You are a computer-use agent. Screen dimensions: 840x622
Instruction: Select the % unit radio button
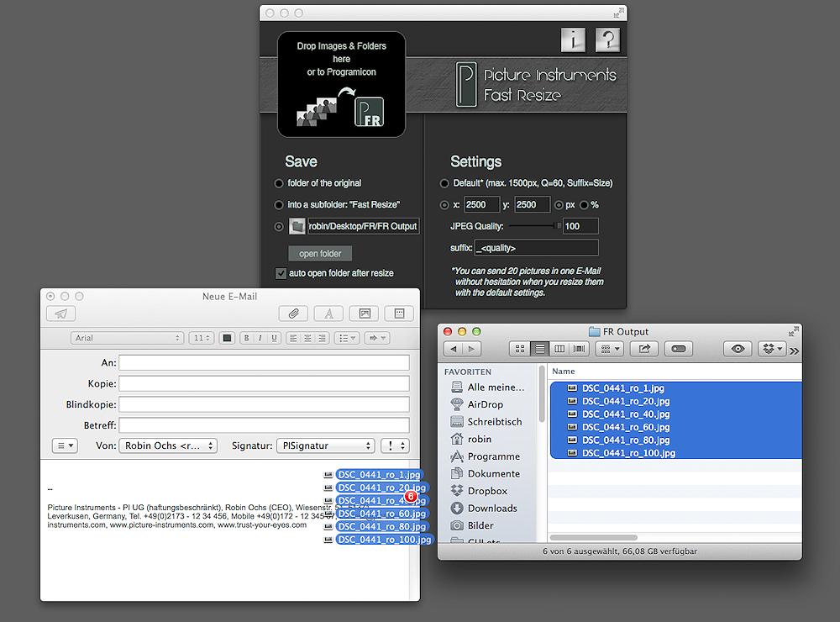coord(584,205)
